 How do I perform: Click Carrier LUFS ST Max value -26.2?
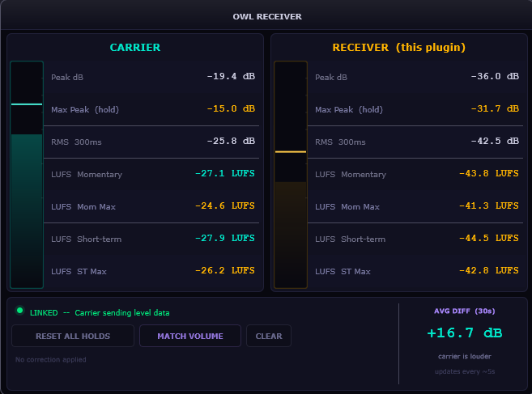tap(224, 271)
